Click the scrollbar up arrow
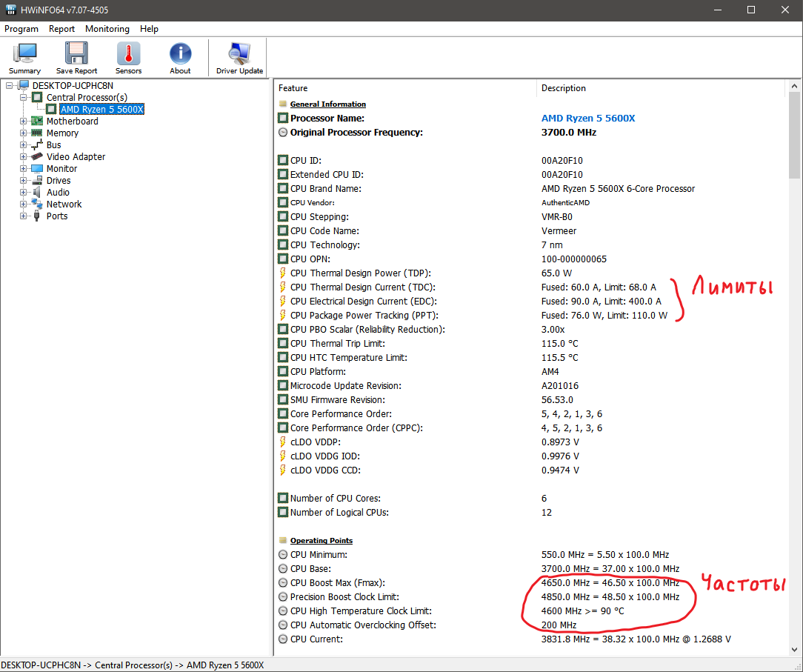Viewport: 803px width, 672px height. pos(794,86)
